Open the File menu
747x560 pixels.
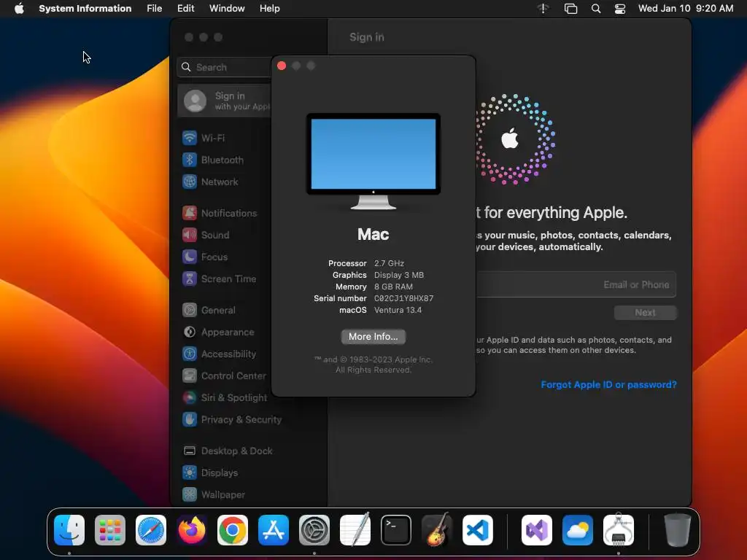(x=155, y=9)
